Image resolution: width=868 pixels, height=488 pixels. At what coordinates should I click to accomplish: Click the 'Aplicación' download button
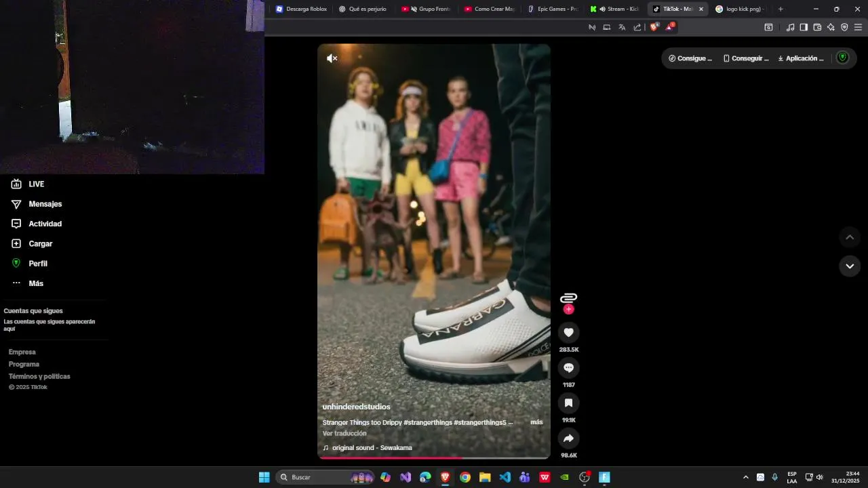click(x=801, y=58)
